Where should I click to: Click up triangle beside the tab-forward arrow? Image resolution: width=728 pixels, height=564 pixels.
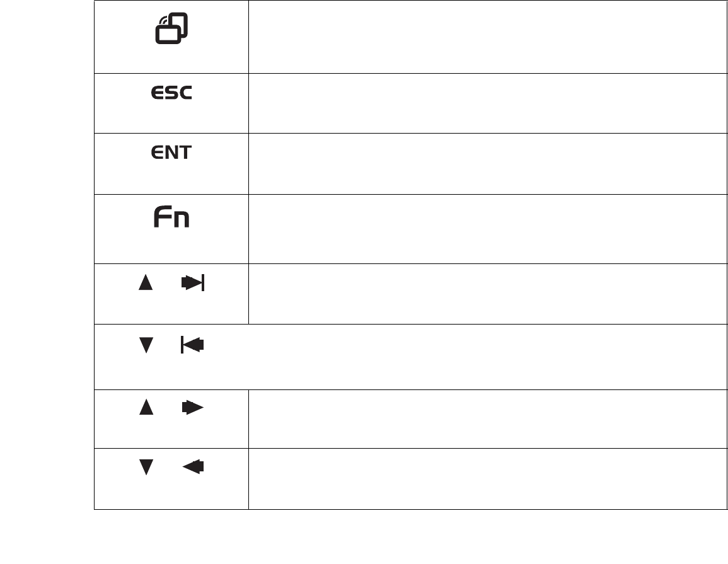[145, 285]
